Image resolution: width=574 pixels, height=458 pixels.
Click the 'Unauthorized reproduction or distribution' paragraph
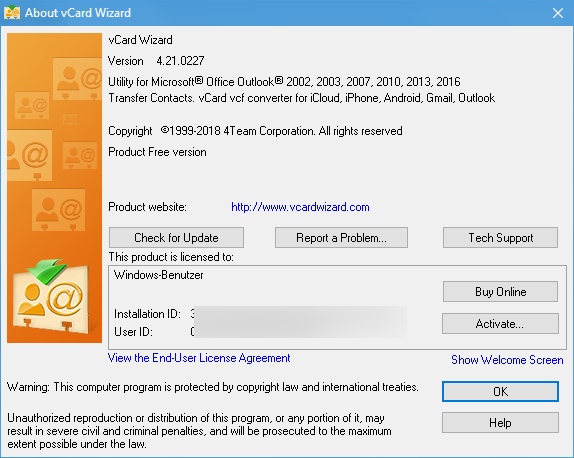coord(199,431)
